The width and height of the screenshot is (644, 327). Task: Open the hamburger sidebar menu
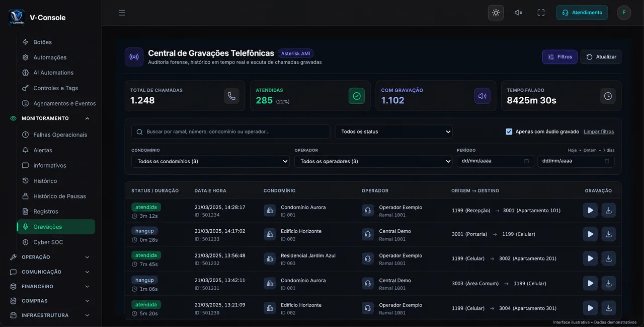[122, 13]
